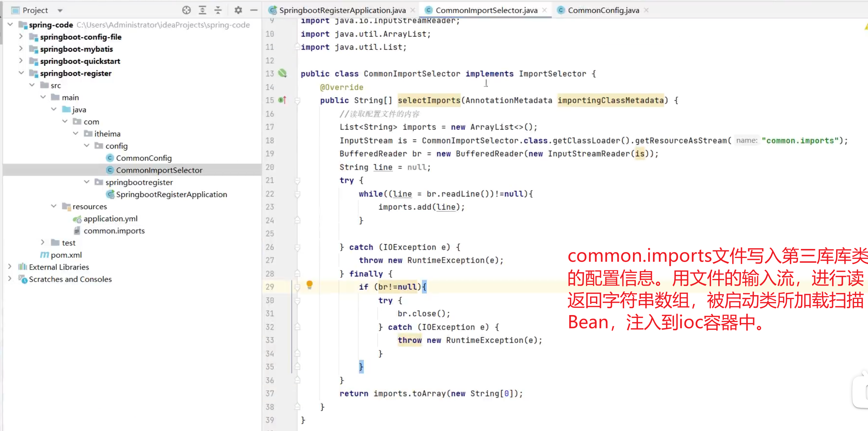
Task: Close the CommonImportSelector.java tab
Action: [544, 10]
